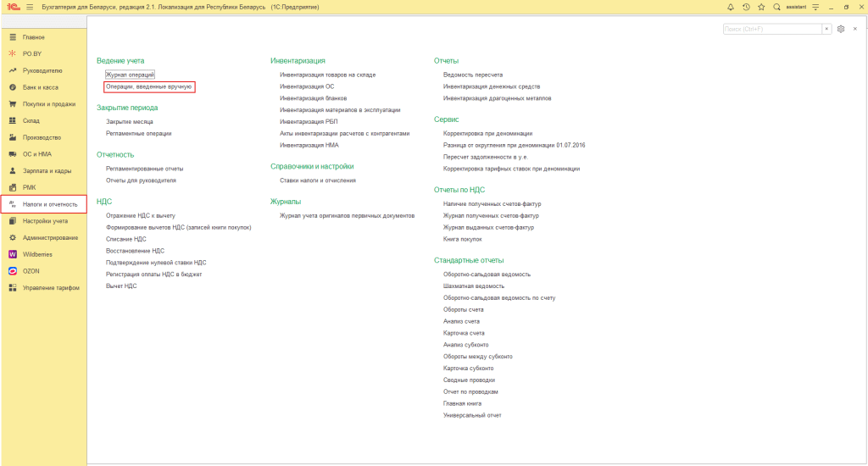The height and width of the screenshot is (466, 868).
Task: Open Закрытие месяца
Action: pos(130,122)
